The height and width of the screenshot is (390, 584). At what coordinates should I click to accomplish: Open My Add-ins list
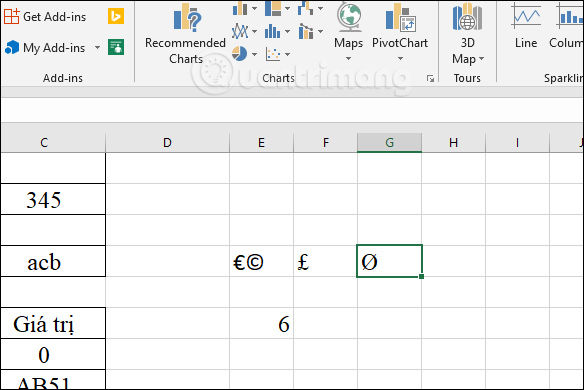click(x=45, y=48)
